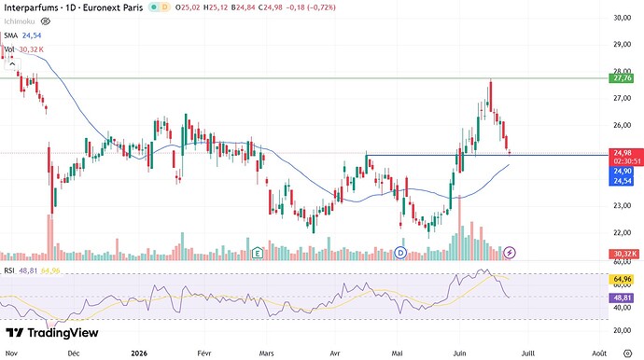The image size is (644, 360).
Task: Select the Vol indicator label
Action: pos(9,49)
